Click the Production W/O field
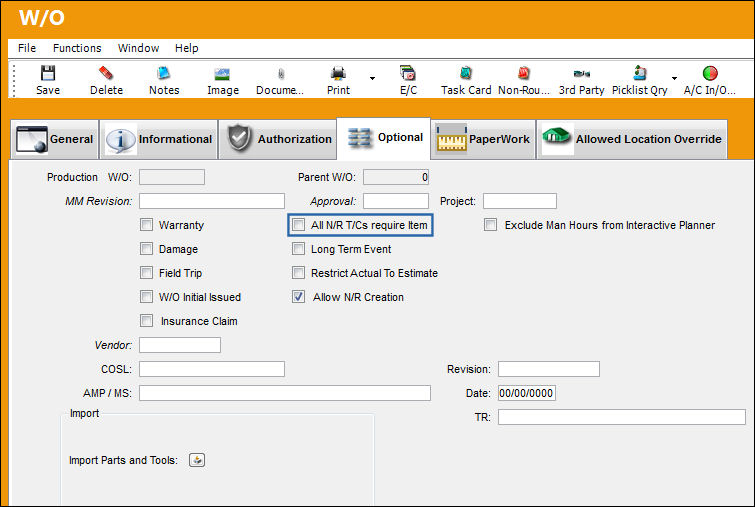The height and width of the screenshot is (507, 755). click(x=172, y=177)
